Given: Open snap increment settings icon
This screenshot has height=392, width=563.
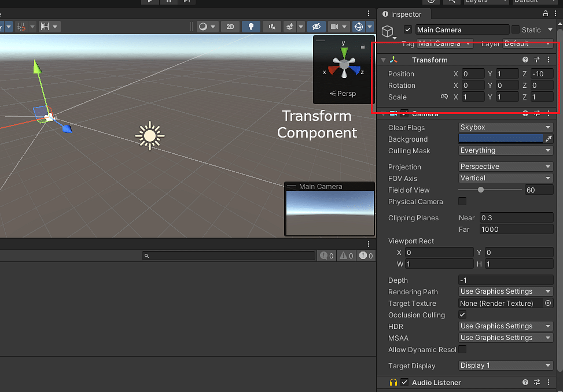Looking at the screenshot, I should point(45,27).
